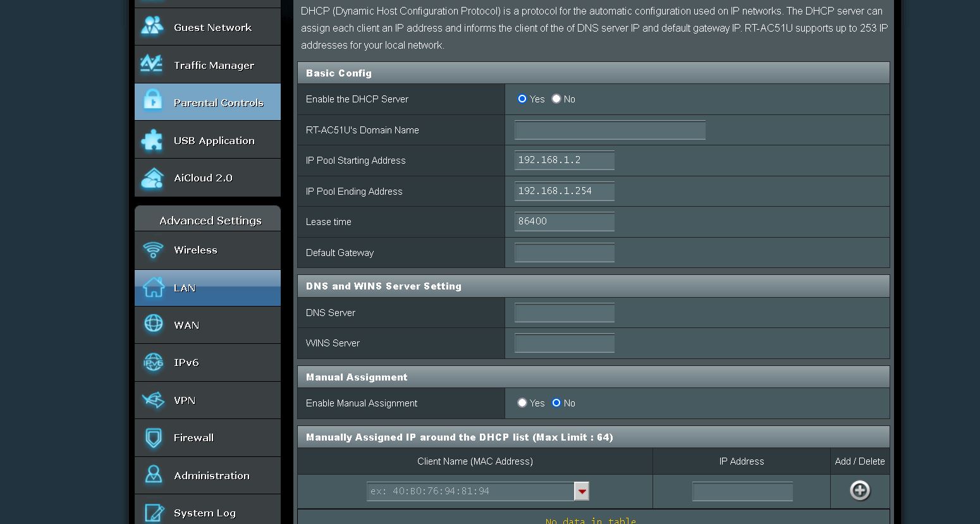Image resolution: width=980 pixels, height=524 pixels.
Task: Click the WAN globe icon
Action: pyautogui.click(x=152, y=325)
